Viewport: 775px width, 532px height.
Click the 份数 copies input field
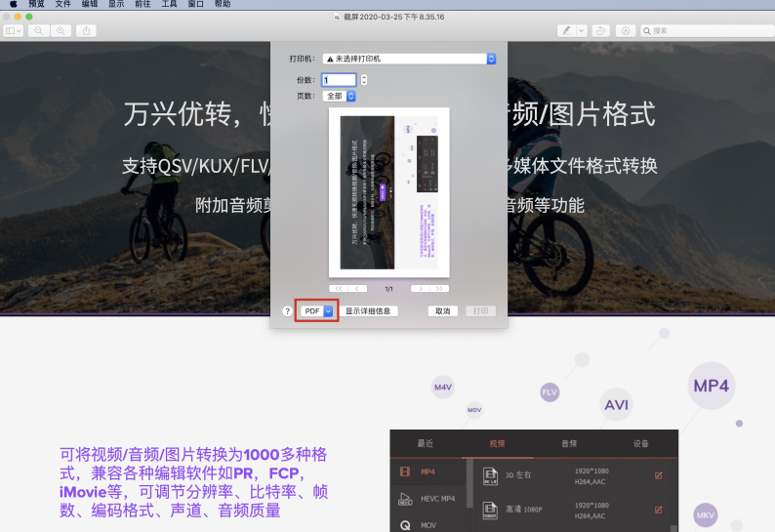coord(339,80)
